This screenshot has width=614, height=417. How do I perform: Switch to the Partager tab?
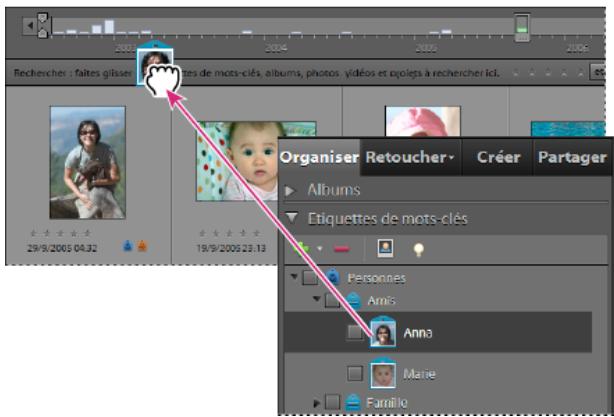[572, 157]
